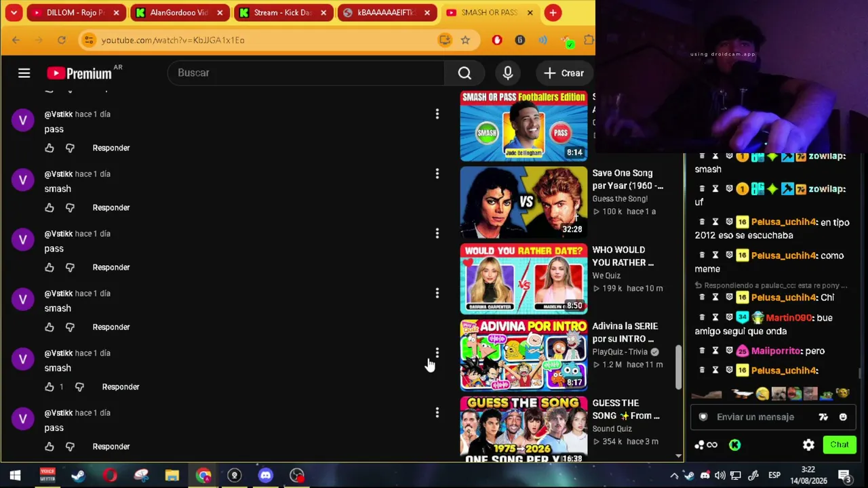Timeout zowilap on the "uf" message hourglass
The height and width of the screenshot is (488, 868).
point(715,189)
